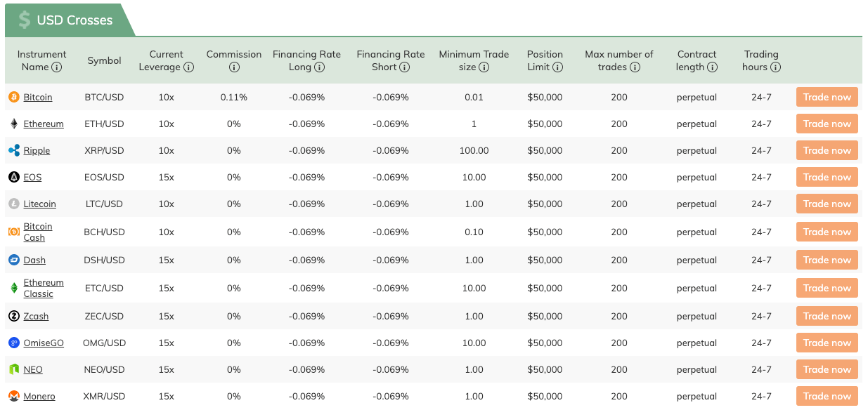This screenshot has width=868, height=410.
Task: Click the Litecoin coin icon
Action: click(x=14, y=204)
